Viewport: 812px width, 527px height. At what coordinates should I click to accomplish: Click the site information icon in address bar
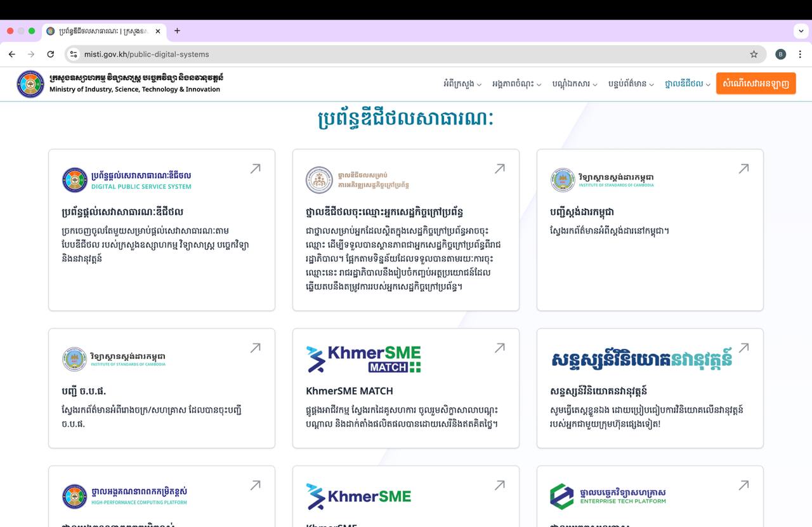click(x=74, y=55)
